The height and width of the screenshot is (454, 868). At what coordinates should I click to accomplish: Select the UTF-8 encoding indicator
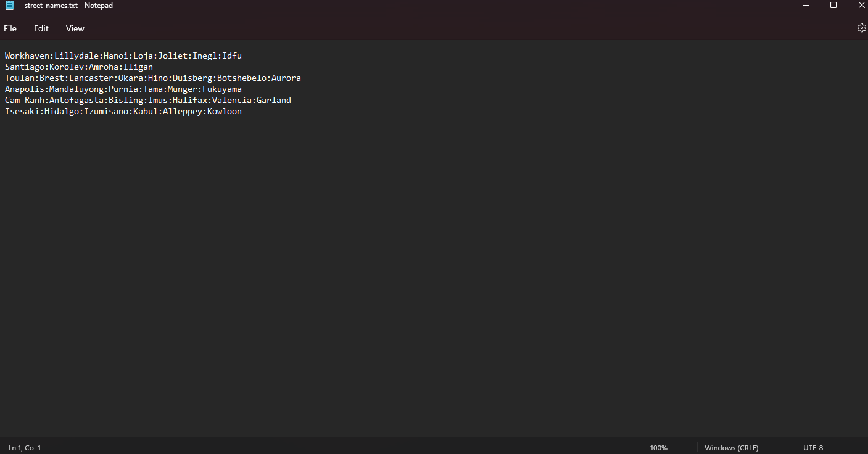pyautogui.click(x=812, y=447)
